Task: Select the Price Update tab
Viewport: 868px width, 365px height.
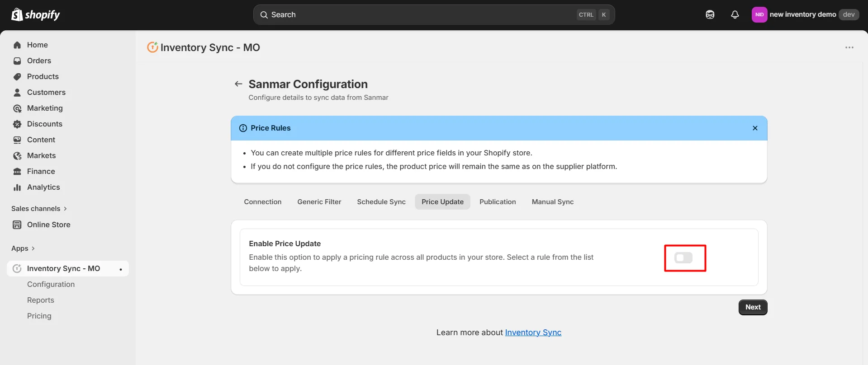Action: coord(442,202)
